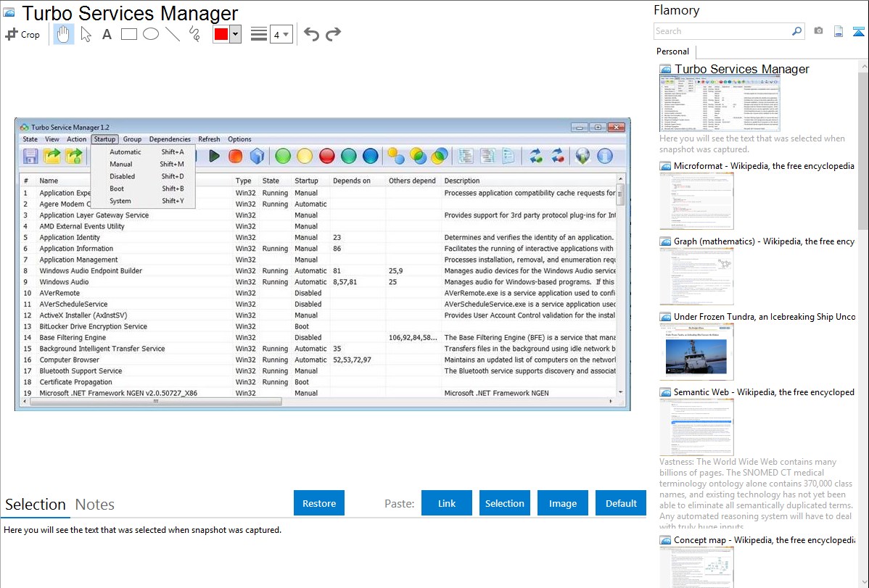The width and height of the screenshot is (869, 588).
Task: Click the green circle toolbar icon
Action: (283, 157)
